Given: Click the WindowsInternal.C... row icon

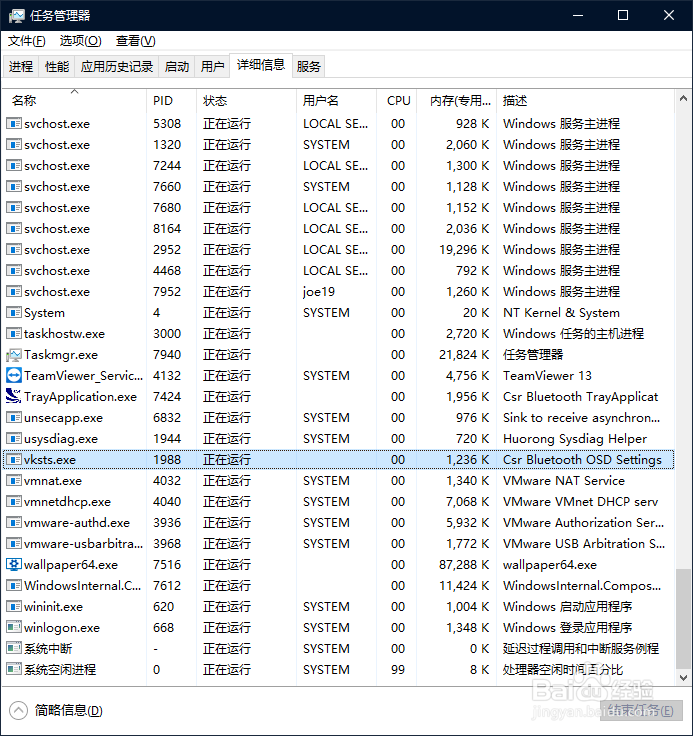Looking at the screenshot, I should pos(14,586).
